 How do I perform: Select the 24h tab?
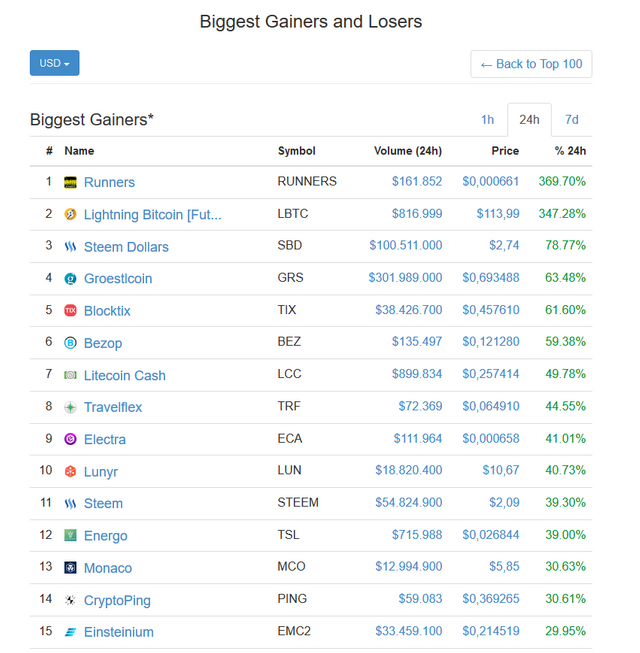coord(529,120)
